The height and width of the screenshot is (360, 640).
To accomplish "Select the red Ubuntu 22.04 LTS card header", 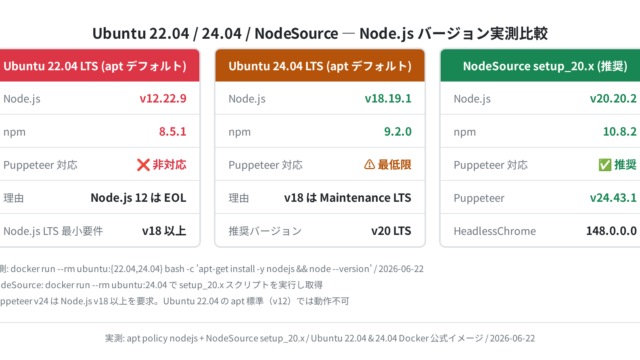I will tap(95, 66).
